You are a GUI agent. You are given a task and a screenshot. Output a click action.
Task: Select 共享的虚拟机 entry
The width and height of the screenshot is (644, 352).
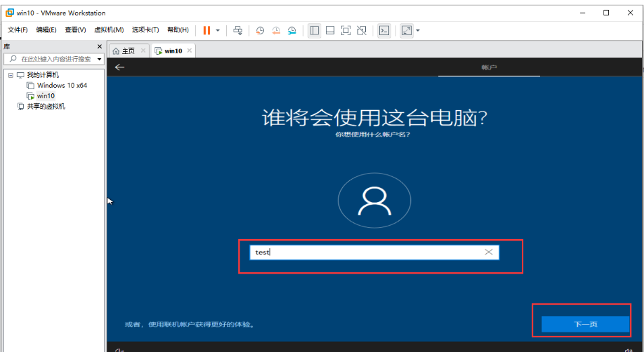pos(46,107)
